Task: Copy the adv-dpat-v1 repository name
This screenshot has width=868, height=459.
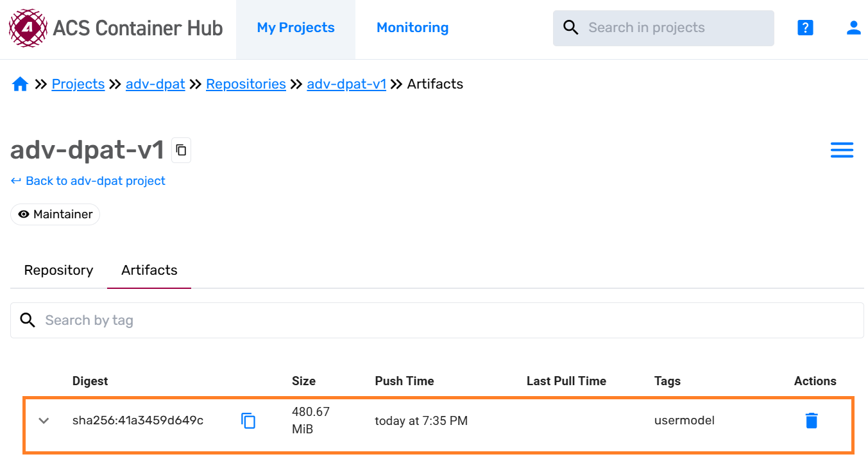Action: click(x=181, y=150)
